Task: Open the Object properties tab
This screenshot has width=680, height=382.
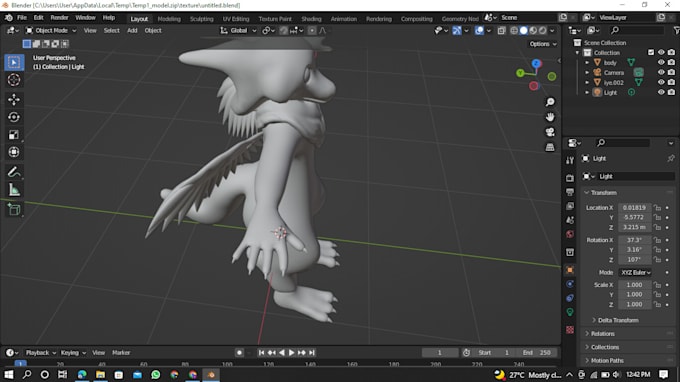Action: click(570, 270)
